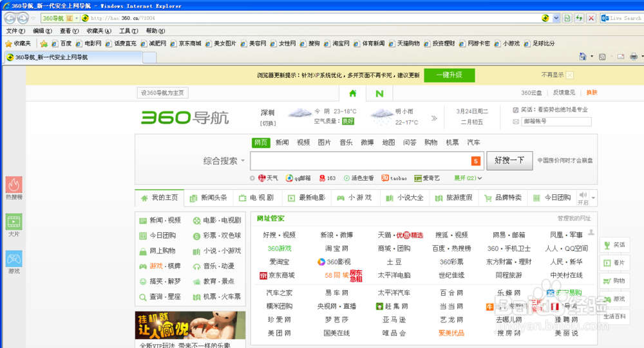The image size is (644, 348).
Task: Open the address bar history dropdown arrow
Action: (556, 18)
